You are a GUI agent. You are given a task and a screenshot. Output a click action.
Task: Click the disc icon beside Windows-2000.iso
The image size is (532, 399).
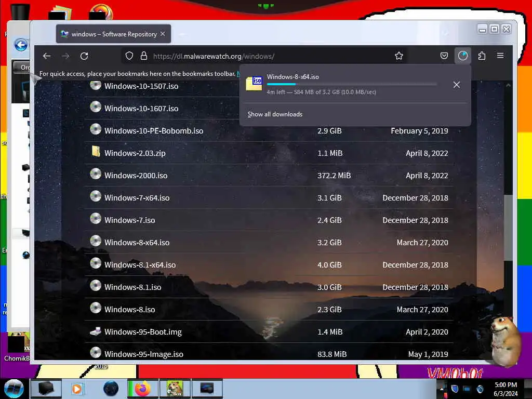96,174
